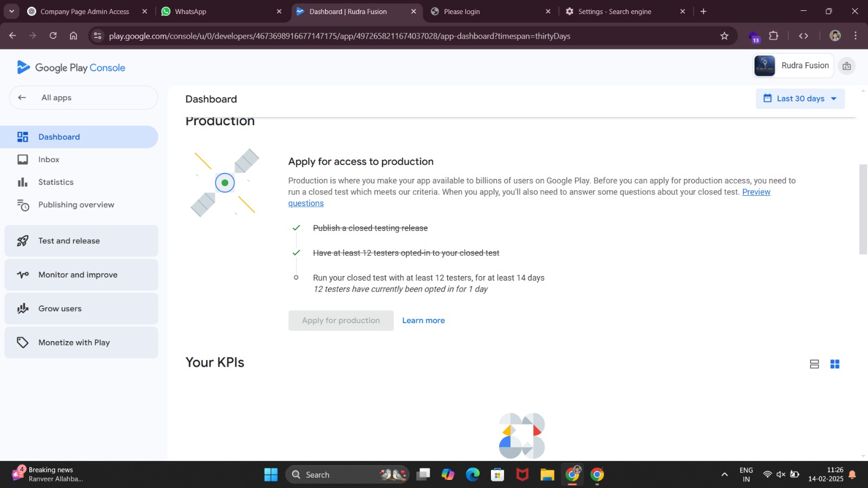
Task: Open the browser profile avatar
Action: tap(835, 36)
